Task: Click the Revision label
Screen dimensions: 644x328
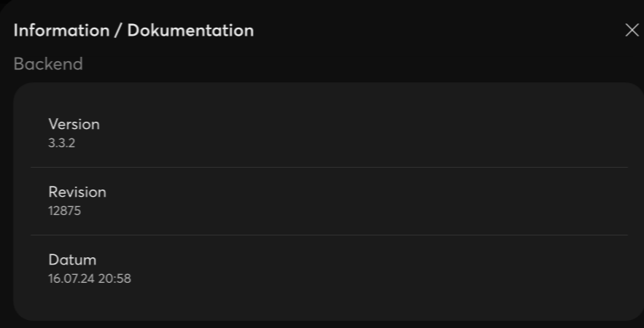Action: pyautogui.click(x=77, y=192)
